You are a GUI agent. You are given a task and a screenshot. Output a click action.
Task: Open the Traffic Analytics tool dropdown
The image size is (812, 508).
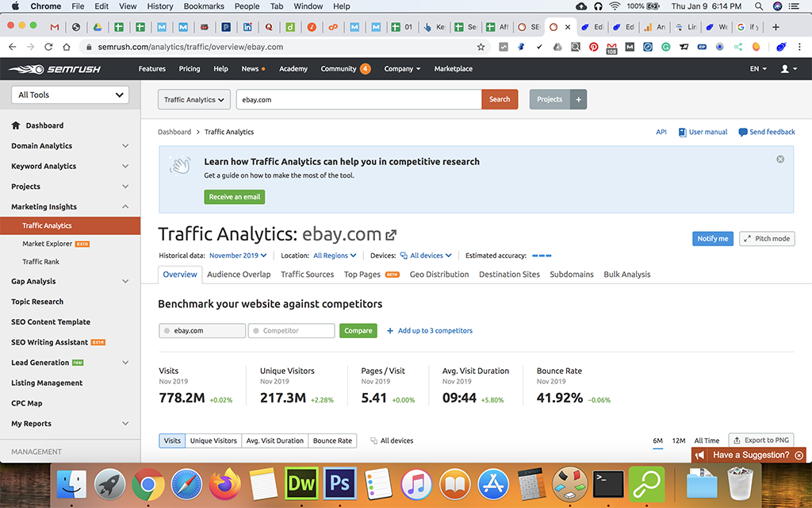[x=194, y=99]
